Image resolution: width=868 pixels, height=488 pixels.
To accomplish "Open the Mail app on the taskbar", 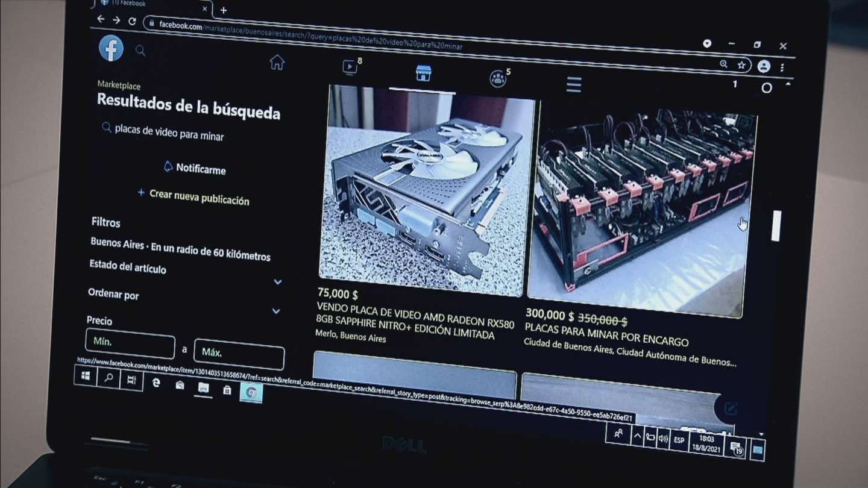I will 180,386.
